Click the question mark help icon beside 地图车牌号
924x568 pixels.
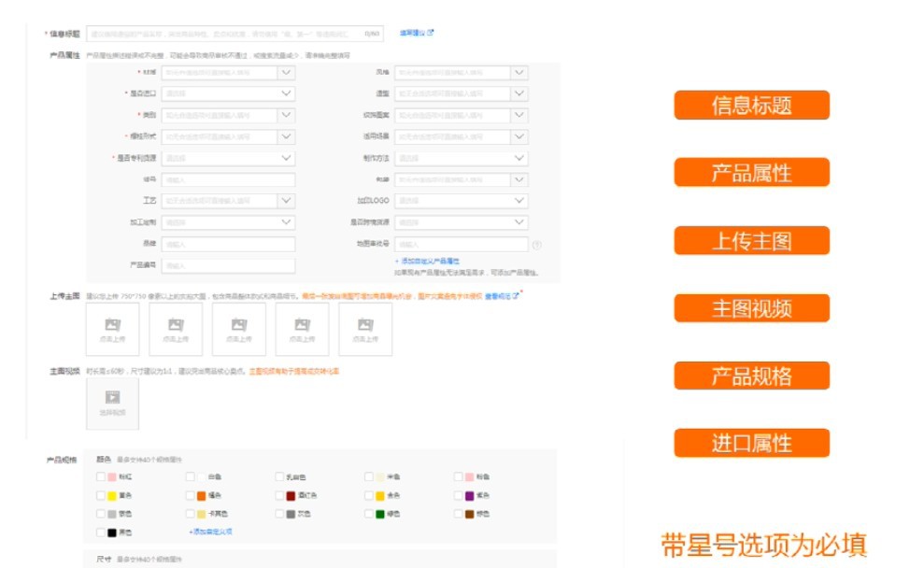click(536, 246)
